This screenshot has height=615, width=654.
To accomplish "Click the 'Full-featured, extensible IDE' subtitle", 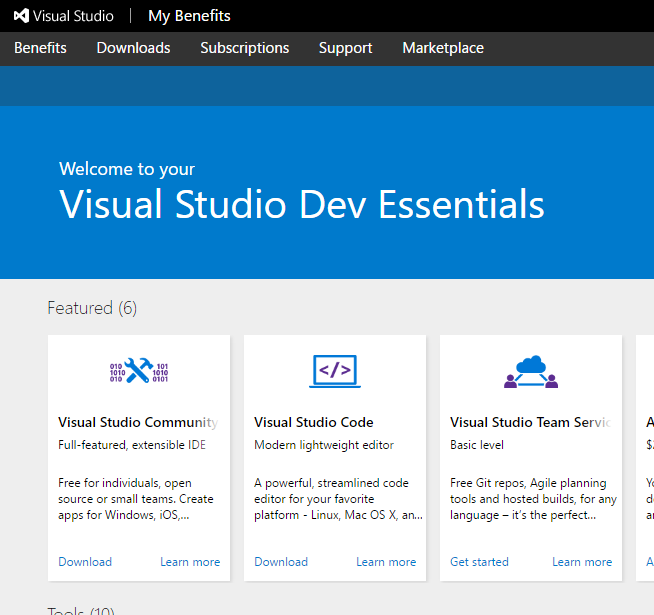I will pyautogui.click(x=132, y=445).
